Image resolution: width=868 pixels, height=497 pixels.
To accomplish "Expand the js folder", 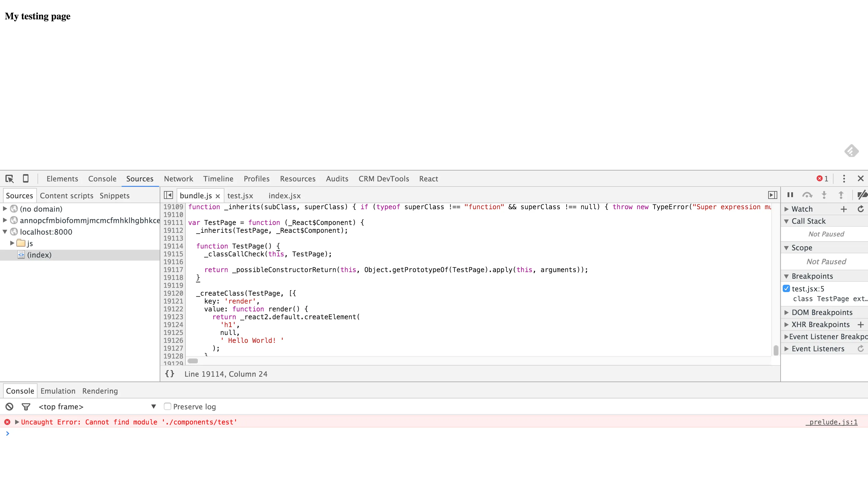I will [x=12, y=243].
